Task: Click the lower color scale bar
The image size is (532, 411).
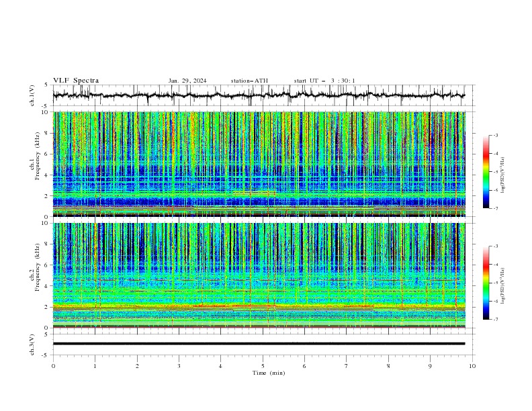Action: pos(486,283)
